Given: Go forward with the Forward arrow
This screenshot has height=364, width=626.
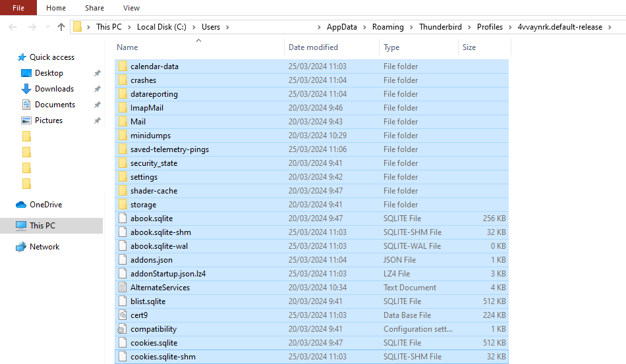Looking at the screenshot, I should coord(32,27).
